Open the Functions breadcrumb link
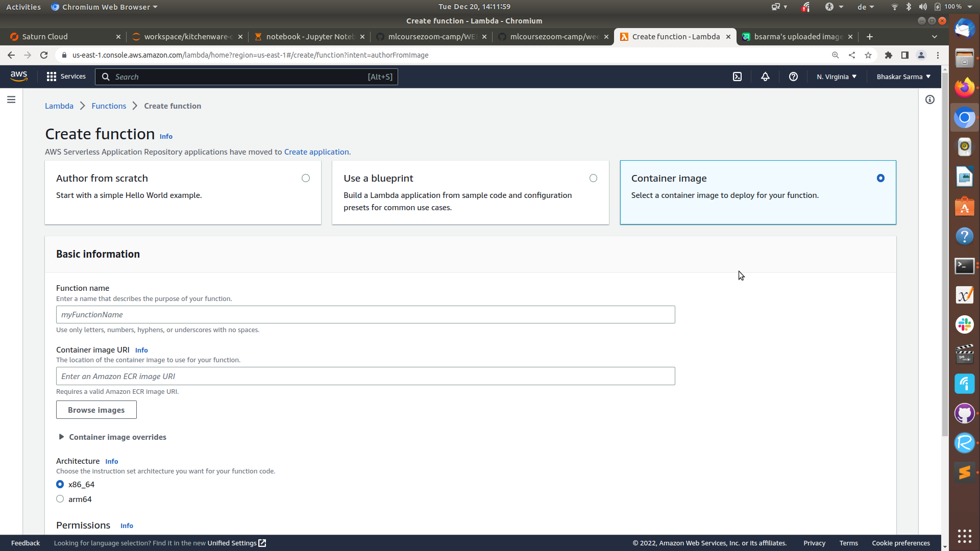Screen dimensions: 980x551 coord(109,106)
